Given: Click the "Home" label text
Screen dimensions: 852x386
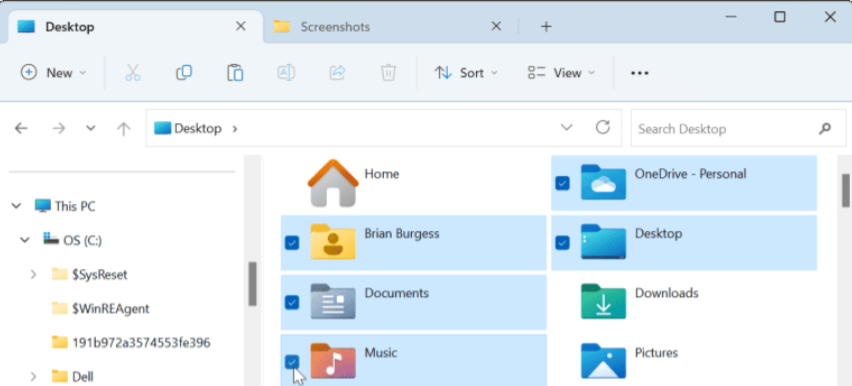Looking at the screenshot, I should tap(382, 174).
